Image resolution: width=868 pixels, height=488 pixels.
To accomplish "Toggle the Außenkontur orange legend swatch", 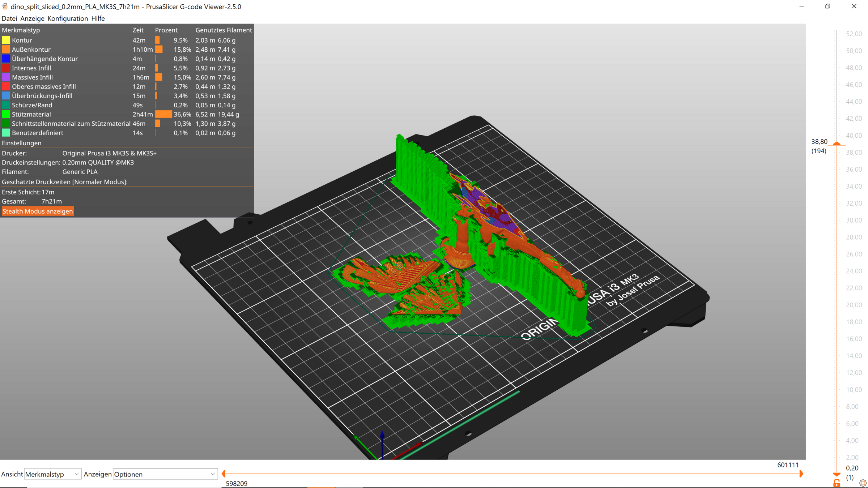I will [6, 50].
